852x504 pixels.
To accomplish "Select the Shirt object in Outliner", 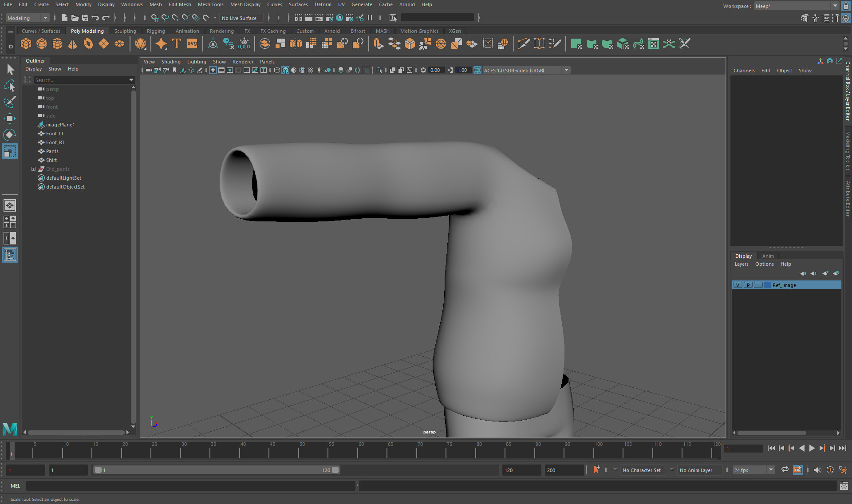I will (51, 160).
